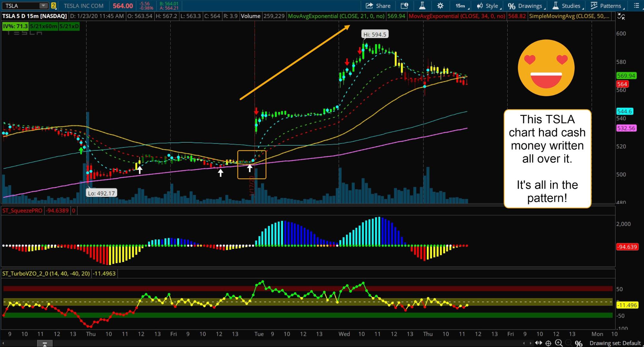This screenshot has height=347, width=644.
Task: Open the 15m timeframe selector
Action: (462, 6)
